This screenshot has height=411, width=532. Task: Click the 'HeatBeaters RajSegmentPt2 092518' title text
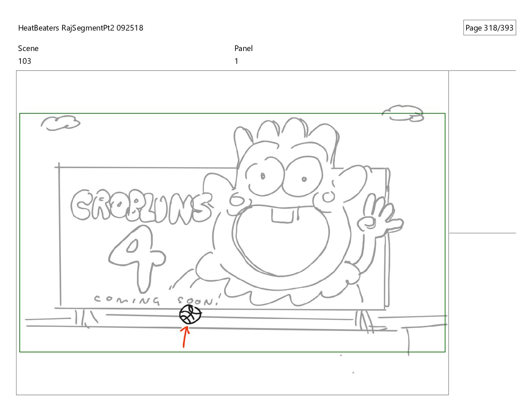81,28
